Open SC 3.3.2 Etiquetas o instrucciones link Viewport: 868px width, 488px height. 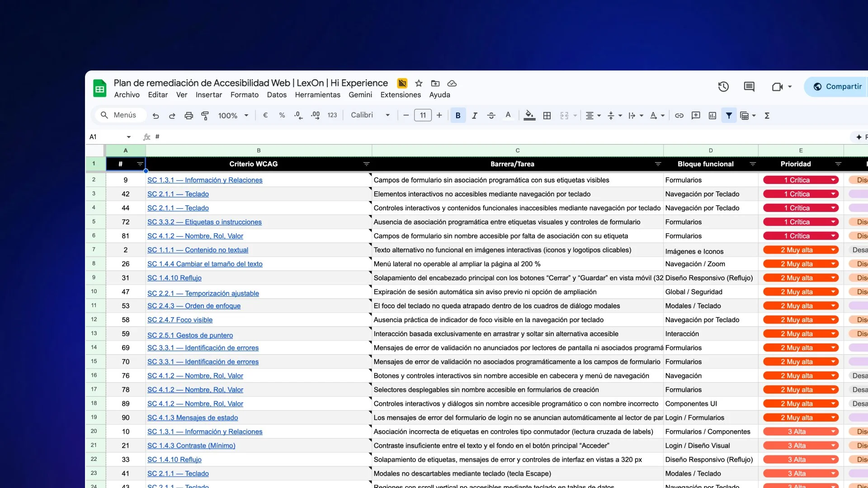204,222
